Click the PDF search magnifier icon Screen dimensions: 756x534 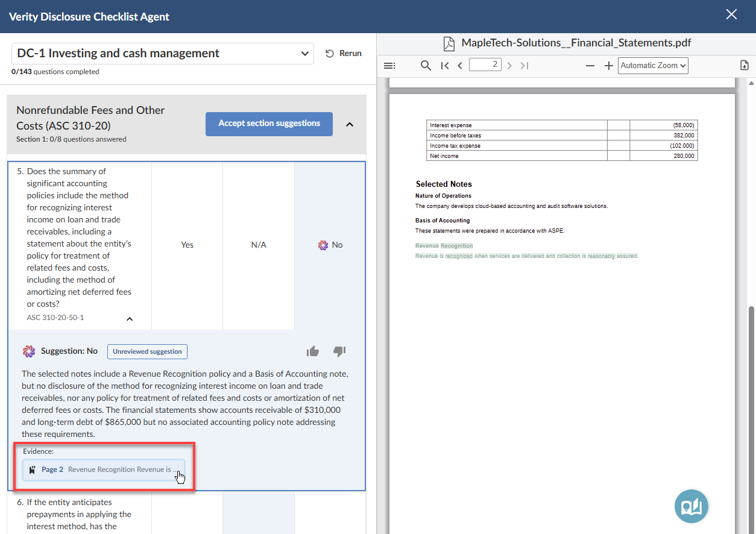click(x=426, y=66)
